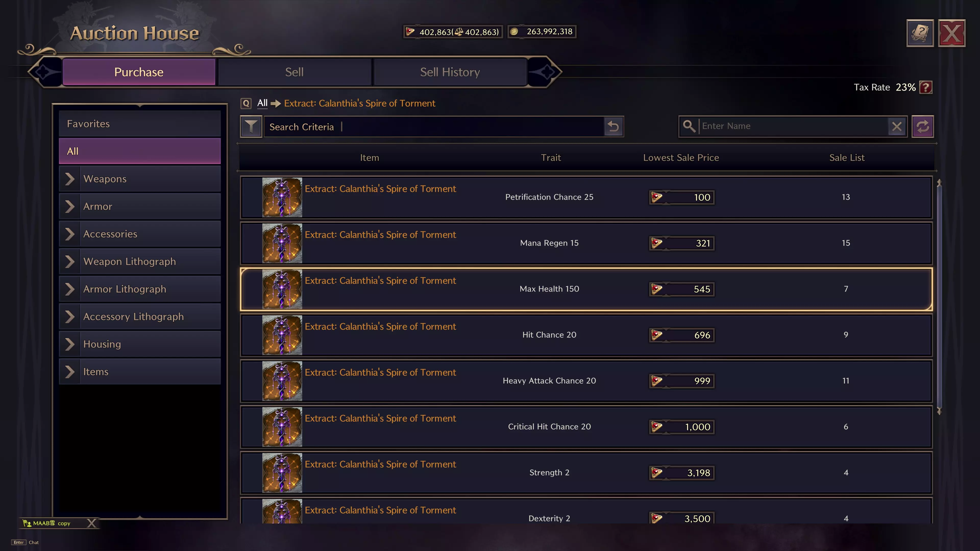The height and width of the screenshot is (551, 980).
Task: Switch to the Sell tab
Action: (x=294, y=72)
